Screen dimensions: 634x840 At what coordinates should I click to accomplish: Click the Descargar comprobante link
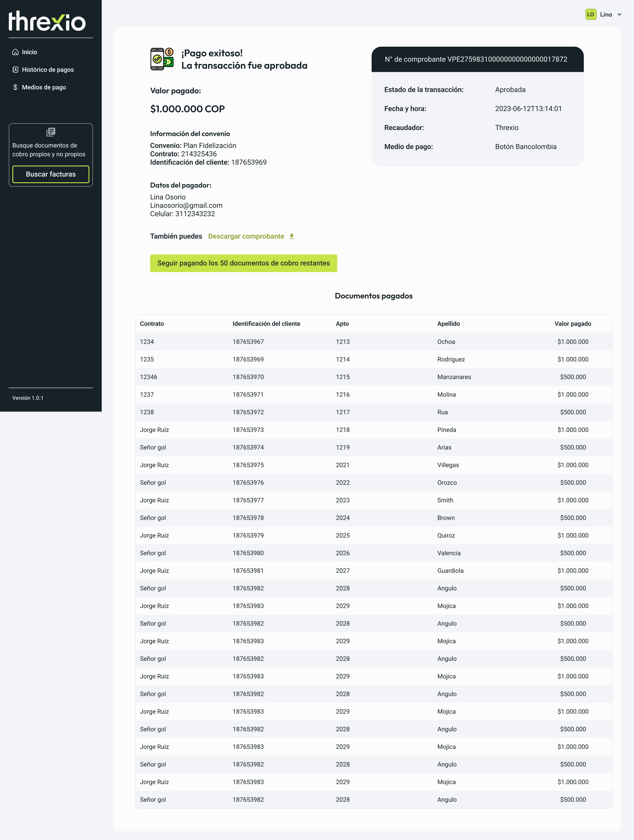tap(246, 236)
